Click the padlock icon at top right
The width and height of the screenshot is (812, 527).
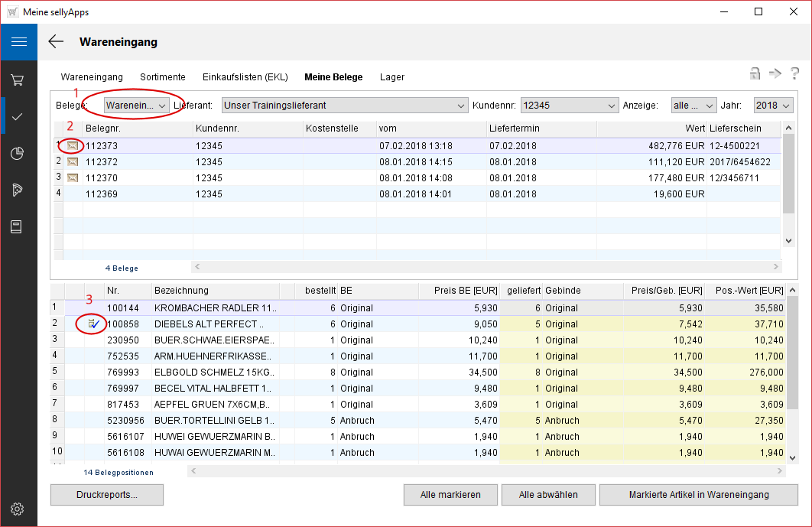755,73
